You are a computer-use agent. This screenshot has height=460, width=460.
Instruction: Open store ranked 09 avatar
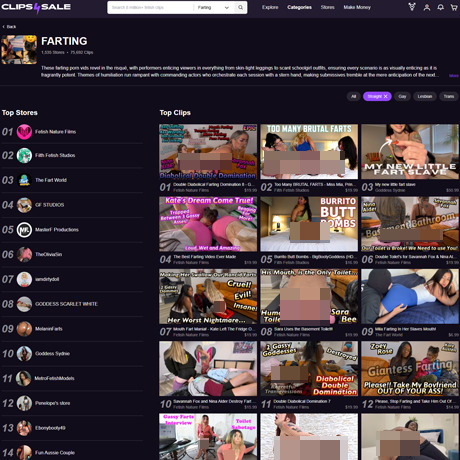(x=24, y=329)
